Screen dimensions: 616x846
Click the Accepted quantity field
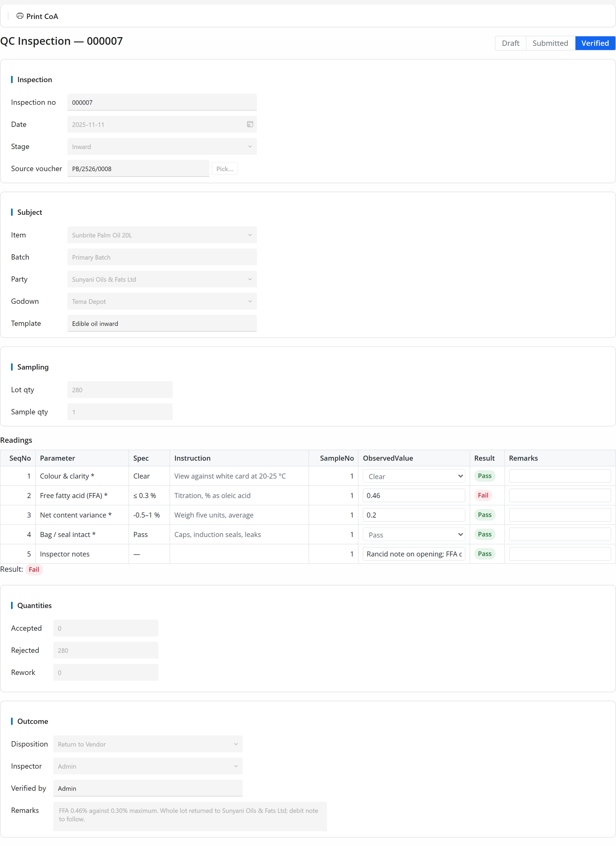[106, 629]
